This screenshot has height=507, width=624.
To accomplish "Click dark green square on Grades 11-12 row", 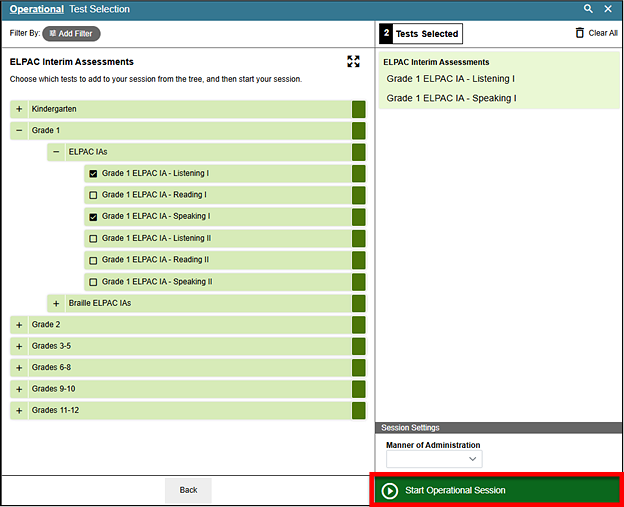I will [x=359, y=411].
